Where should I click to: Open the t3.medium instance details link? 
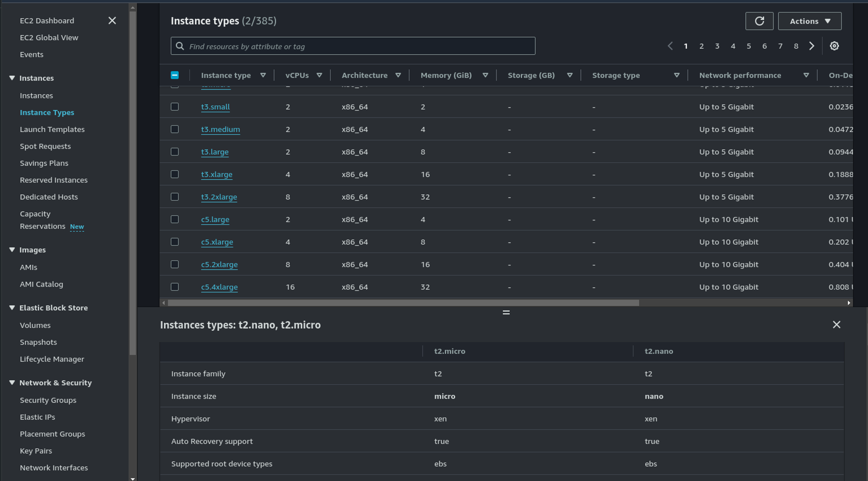pos(220,129)
